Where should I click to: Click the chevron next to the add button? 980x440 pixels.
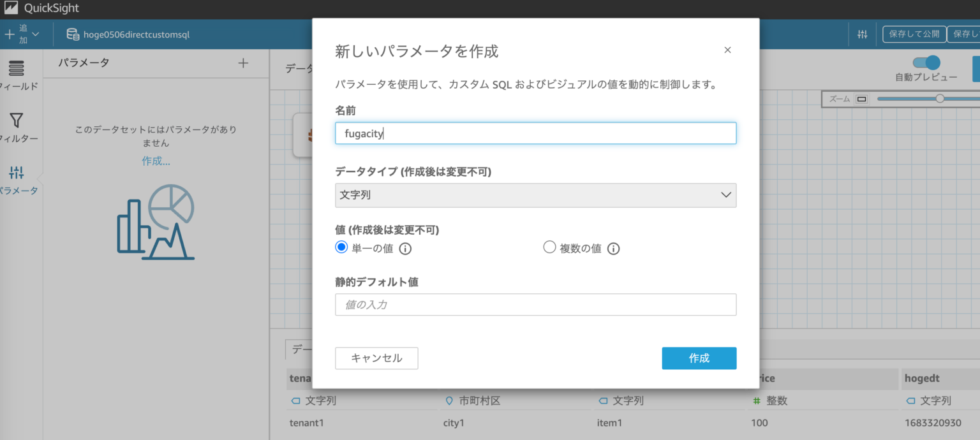[x=34, y=34]
